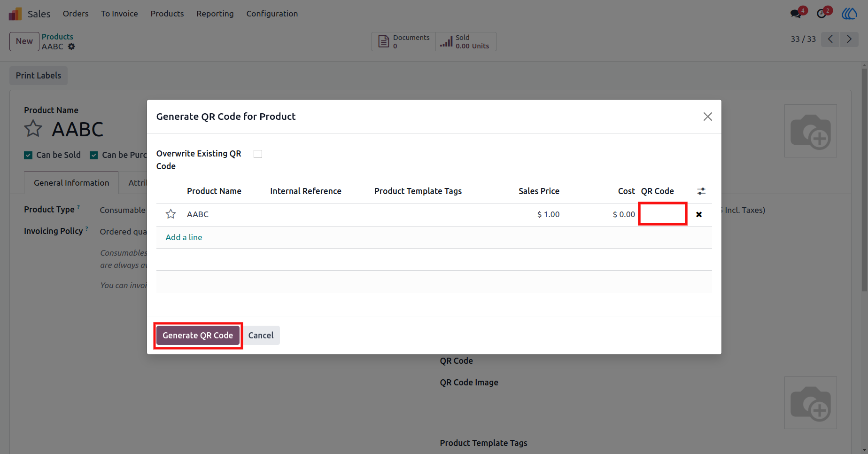The width and height of the screenshot is (868, 454).
Task: Switch to the General Information tab
Action: [x=71, y=183]
